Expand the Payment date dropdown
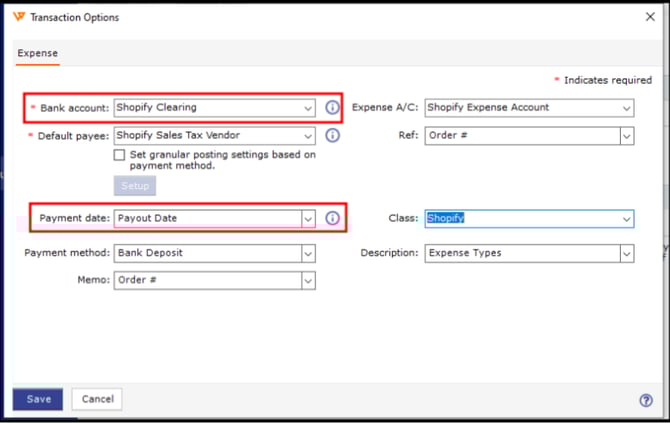670x423 pixels. click(x=308, y=218)
